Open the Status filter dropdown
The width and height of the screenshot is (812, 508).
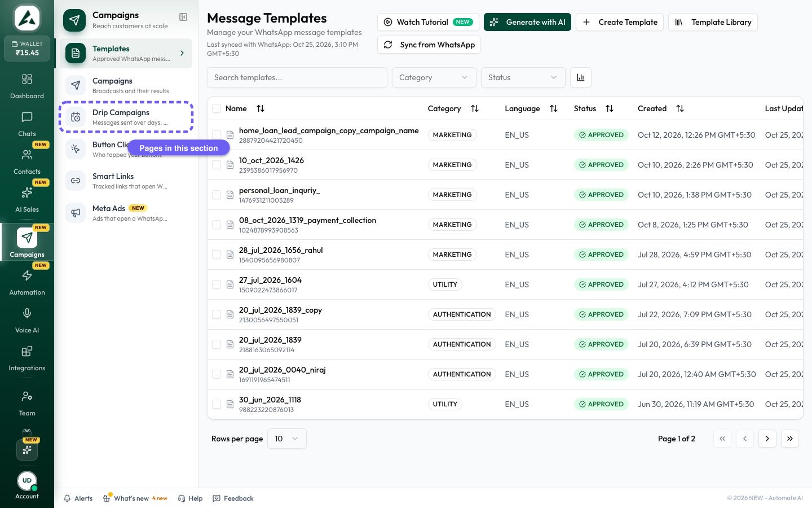pyautogui.click(x=523, y=77)
